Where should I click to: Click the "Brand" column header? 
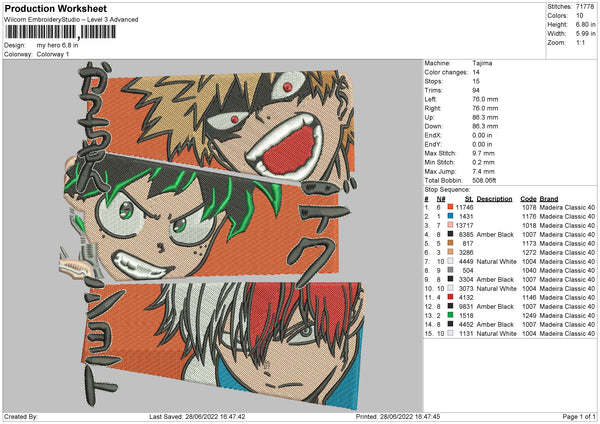pos(549,199)
